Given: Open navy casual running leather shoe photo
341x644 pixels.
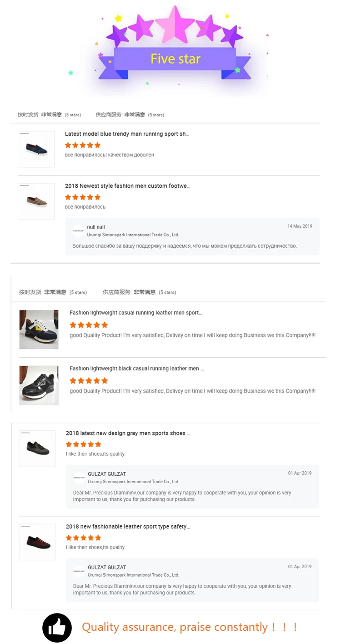Looking at the screenshot, I should pyautogui.click(x=39, y=329).
